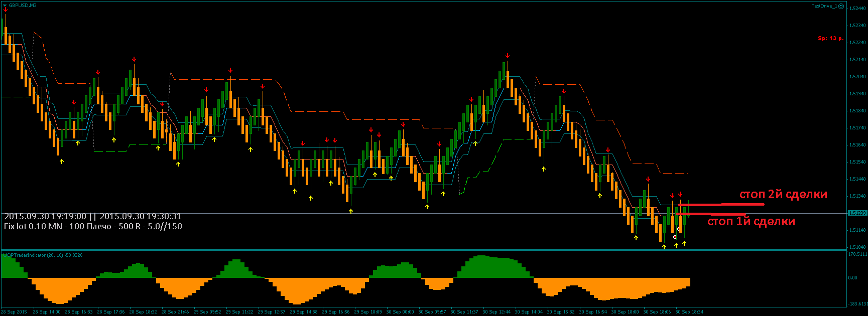
Task: Click the '29 Sep 12:57' time axis label
Action: click(x=272, y=311)
